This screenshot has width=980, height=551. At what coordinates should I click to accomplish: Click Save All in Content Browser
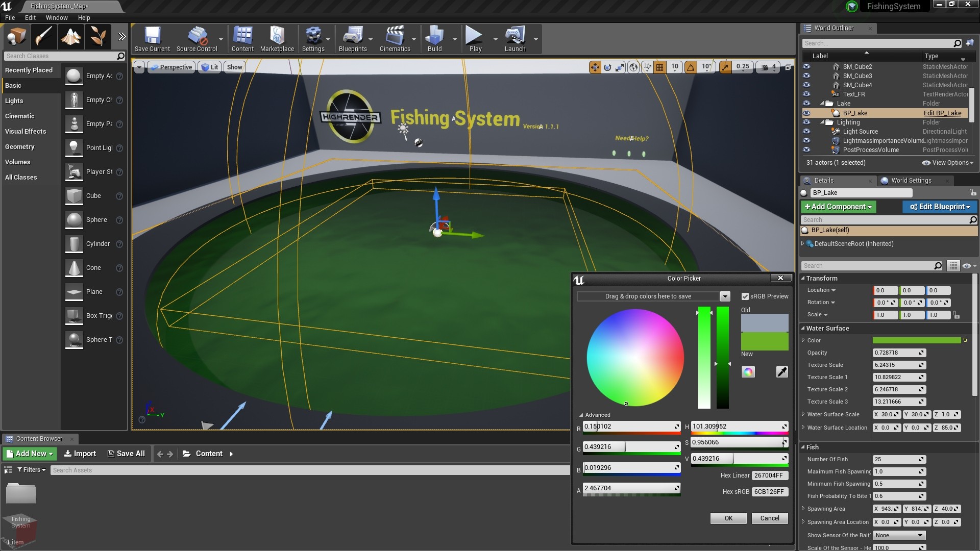click(126, 454)
